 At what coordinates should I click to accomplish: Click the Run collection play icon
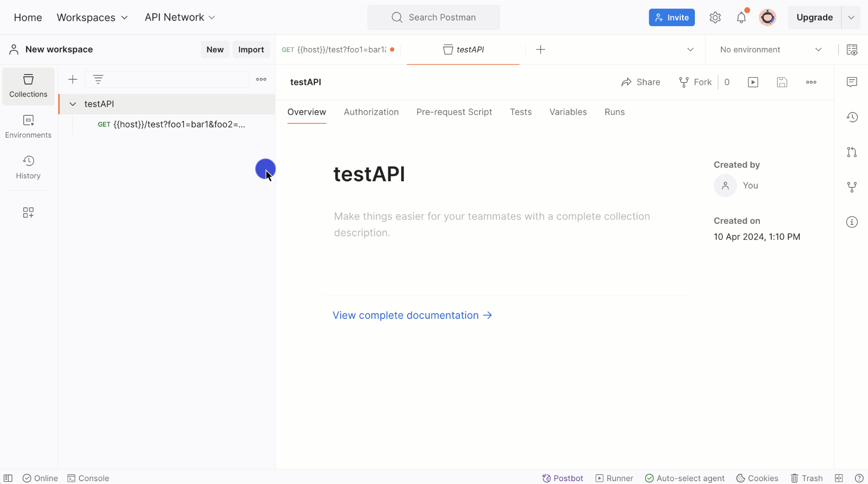pos(753,82)
